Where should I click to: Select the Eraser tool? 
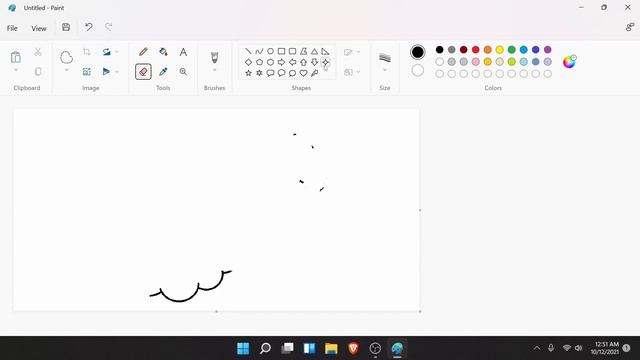tap(143, 72)
